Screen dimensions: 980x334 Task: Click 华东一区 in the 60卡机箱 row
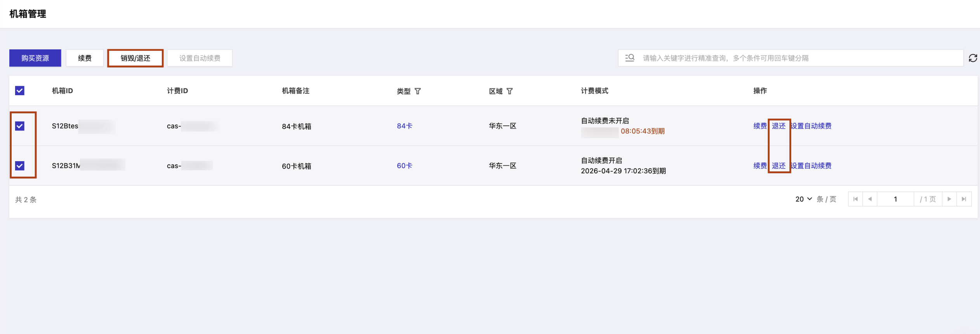pos(502,166)
